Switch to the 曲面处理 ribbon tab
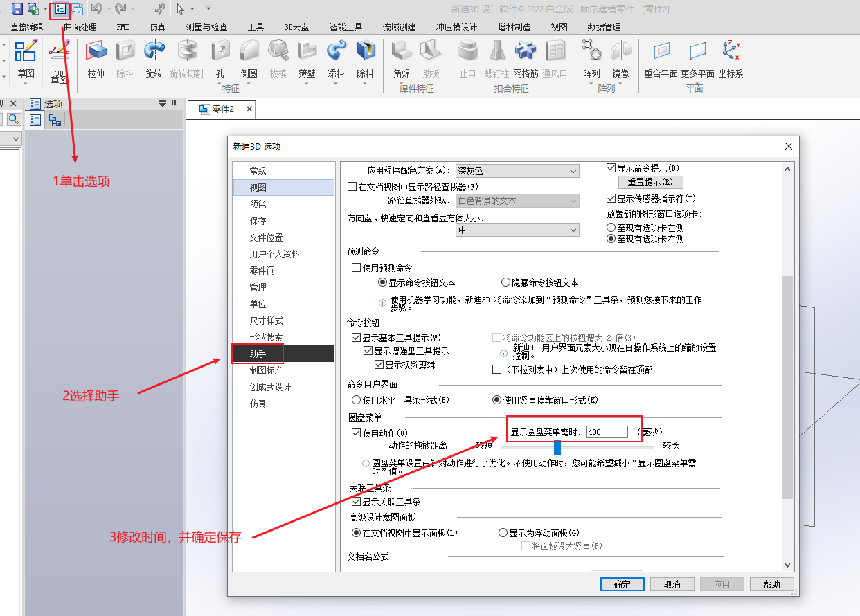 click(x=80, y=27)
